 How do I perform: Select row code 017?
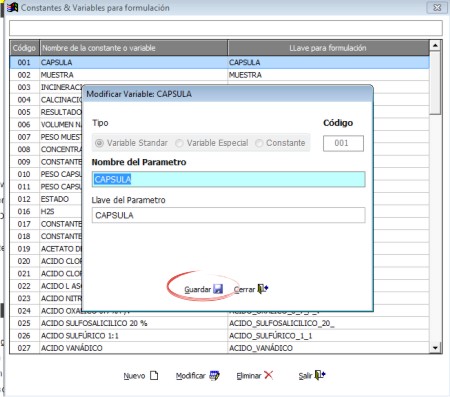pos(24,224)
